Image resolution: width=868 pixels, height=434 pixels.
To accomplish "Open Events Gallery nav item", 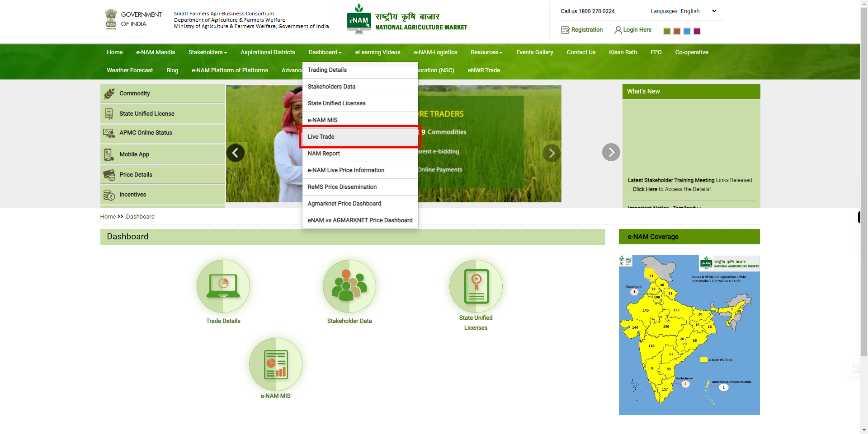I will coord(535,52).
